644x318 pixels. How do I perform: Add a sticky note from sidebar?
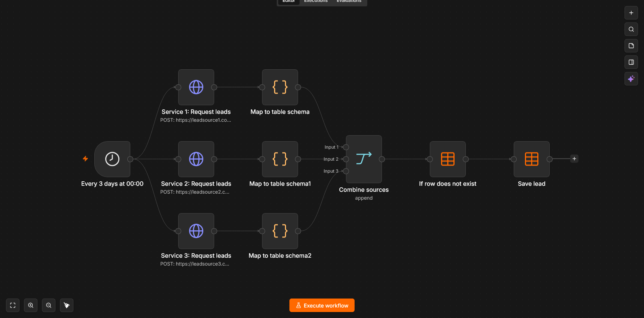point(631,46)
